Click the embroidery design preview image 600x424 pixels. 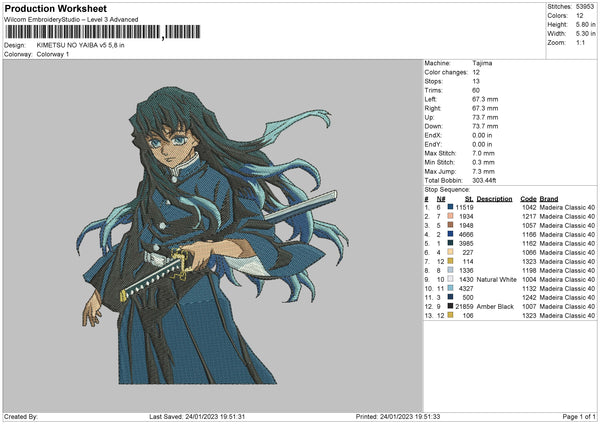212,235
